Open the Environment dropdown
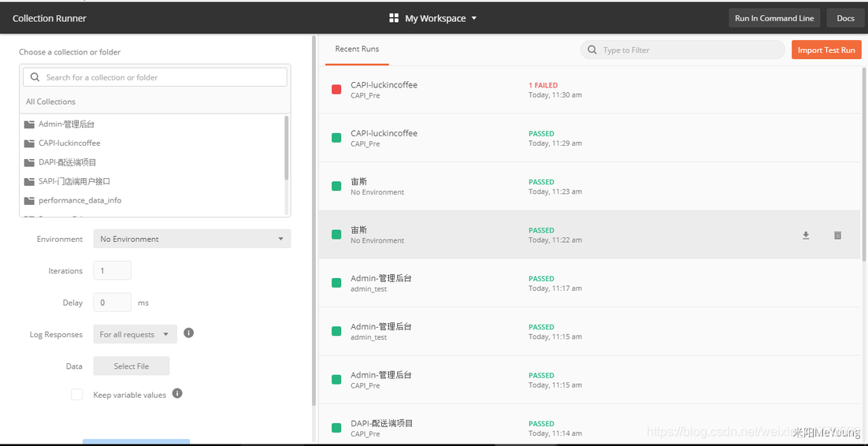The image size is (868, 446). 192,239
